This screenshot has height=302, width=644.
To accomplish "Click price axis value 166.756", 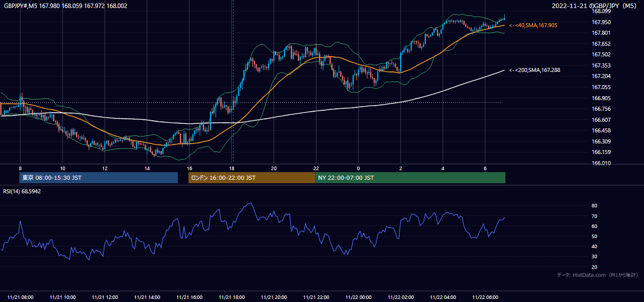I will pos(601,109).
